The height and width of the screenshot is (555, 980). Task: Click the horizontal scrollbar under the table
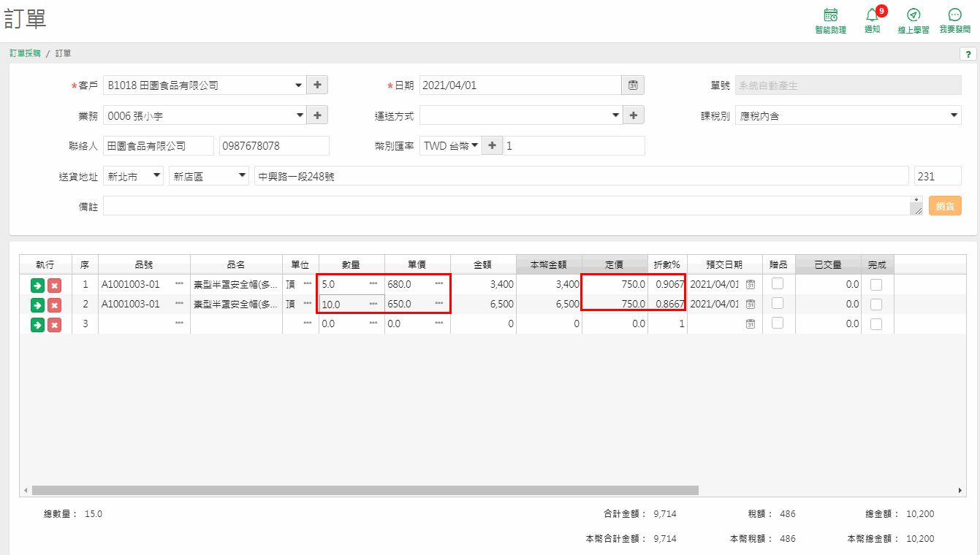(x=365, y=491)
